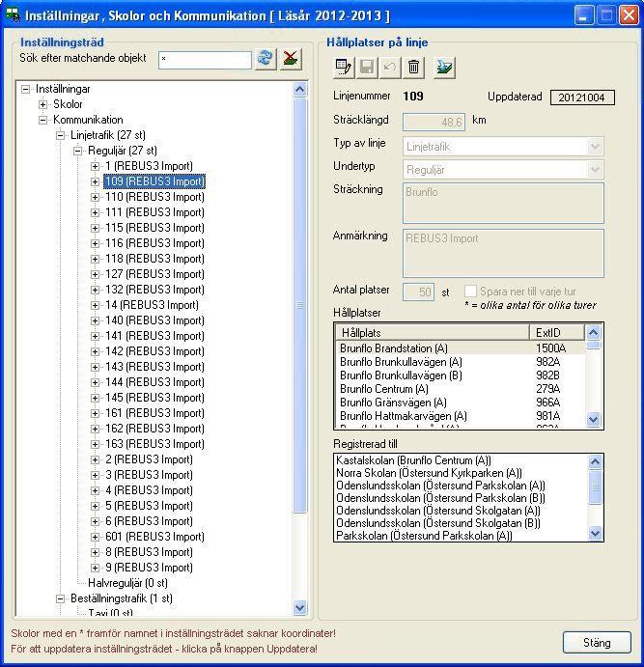Viewport: 644px width, 667px height.
Task: Select stop row Brunflo Gränsvägen (A)
Action: [x=461, y=403]
